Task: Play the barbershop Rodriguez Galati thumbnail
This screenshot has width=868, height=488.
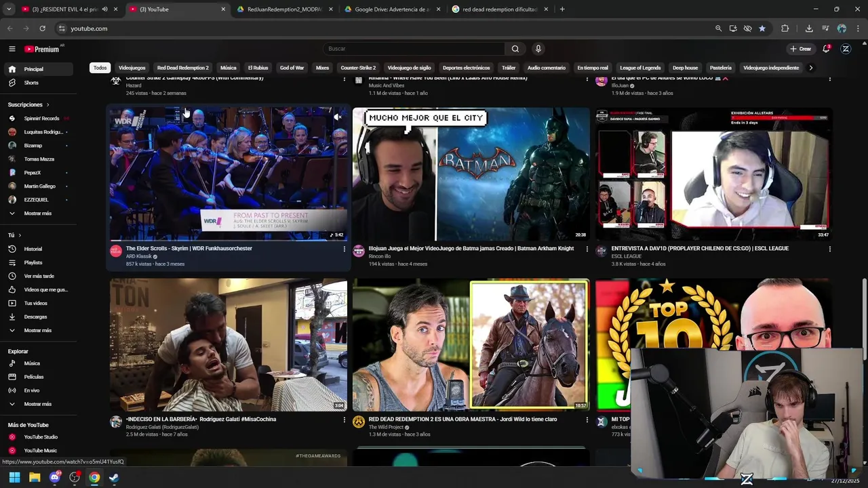Action: [x=229, y=345]
